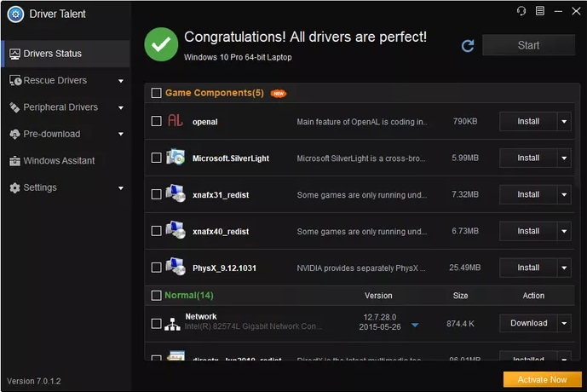
Task: Open the Settings menu item
Action: 66,187
